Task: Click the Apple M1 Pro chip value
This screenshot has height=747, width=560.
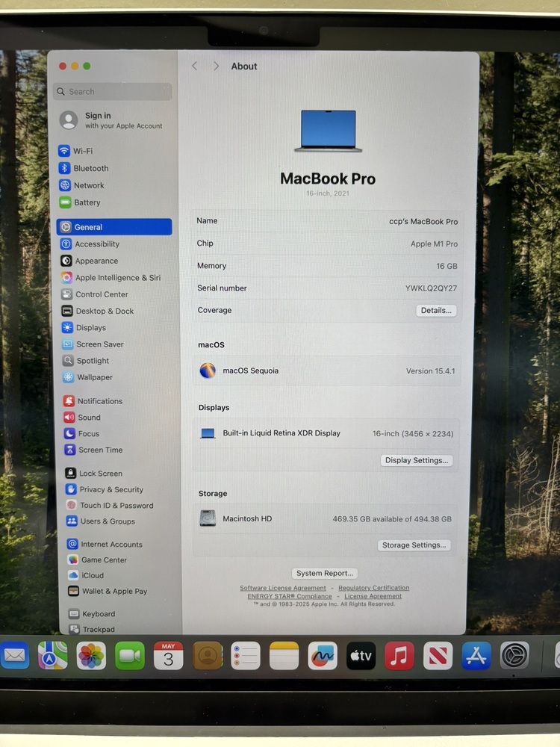Action: 434,244
